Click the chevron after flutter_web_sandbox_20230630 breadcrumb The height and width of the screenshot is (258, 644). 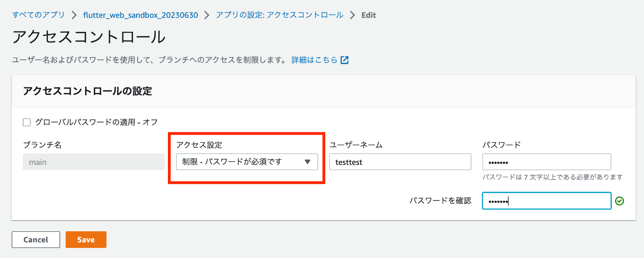tap(207, 15)
